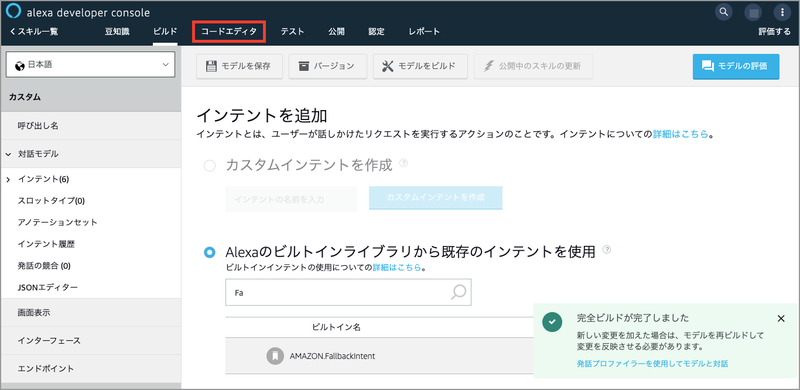The height and width of the screenshot is (390, 800).
Task: Open インテント履歴 in the sidebar
Action: (46, 244)
